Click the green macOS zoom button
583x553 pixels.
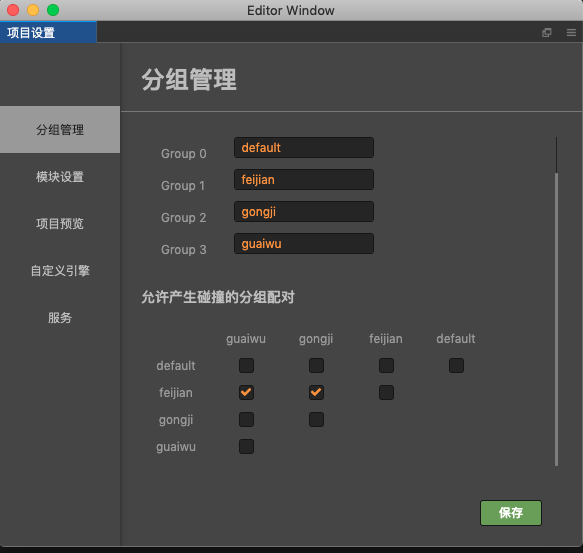(53, 10)
